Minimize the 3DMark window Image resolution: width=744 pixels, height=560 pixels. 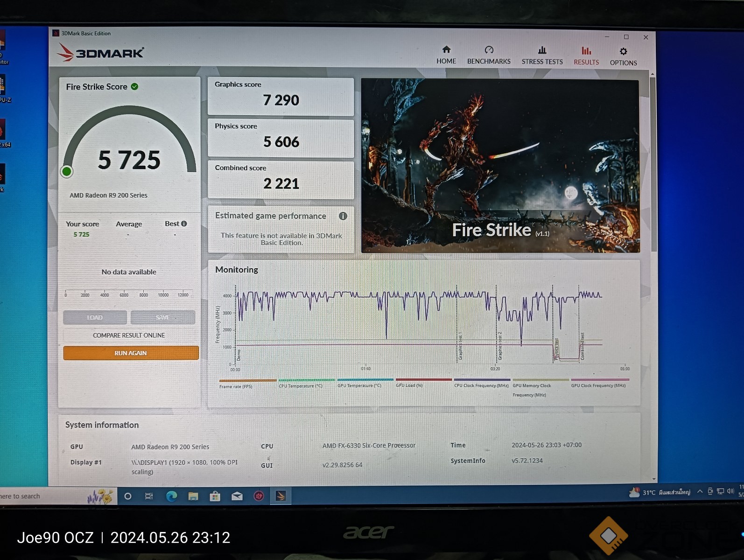[607, 36]
